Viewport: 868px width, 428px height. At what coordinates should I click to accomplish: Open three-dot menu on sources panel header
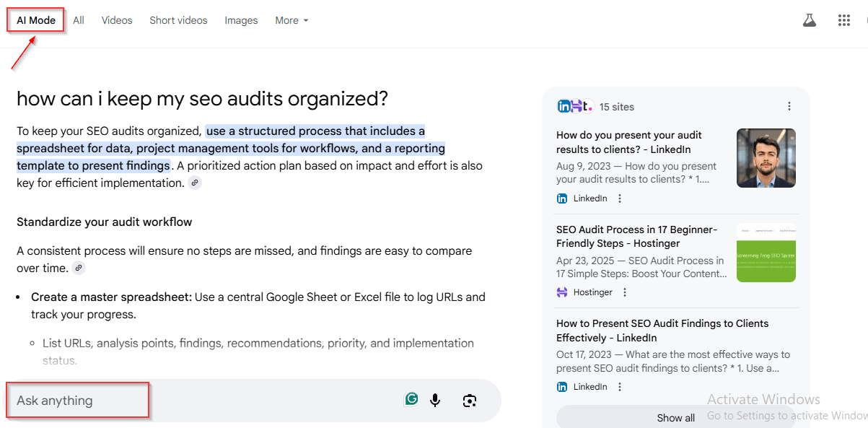point(789,106)
